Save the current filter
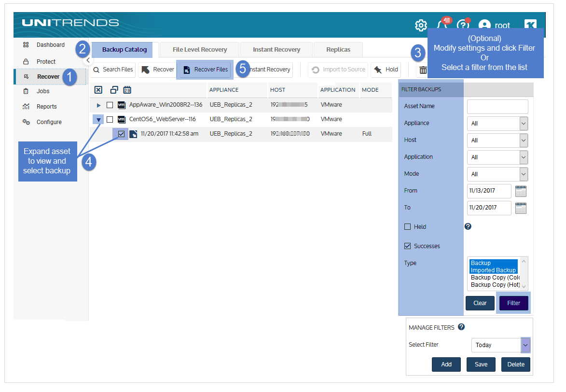Screen dimensions: 566x392 tap(481, 364)
